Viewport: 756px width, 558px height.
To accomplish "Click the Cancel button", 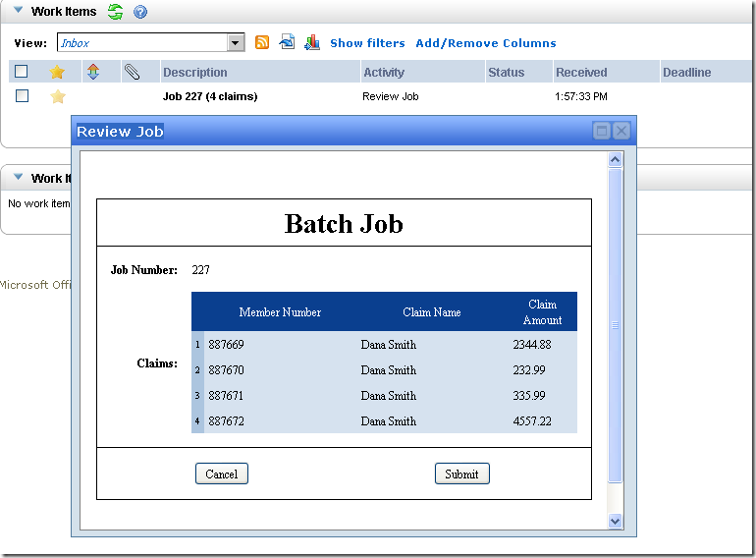I will (222, 474).
